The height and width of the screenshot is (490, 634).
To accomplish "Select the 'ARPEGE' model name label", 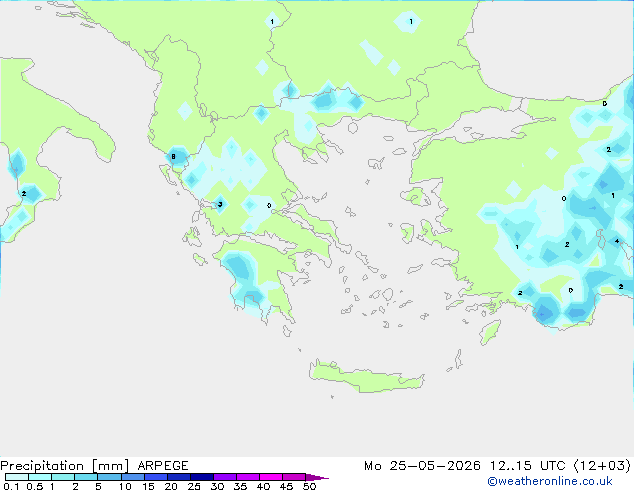I will pyautogui.click(x=163, y=466).
